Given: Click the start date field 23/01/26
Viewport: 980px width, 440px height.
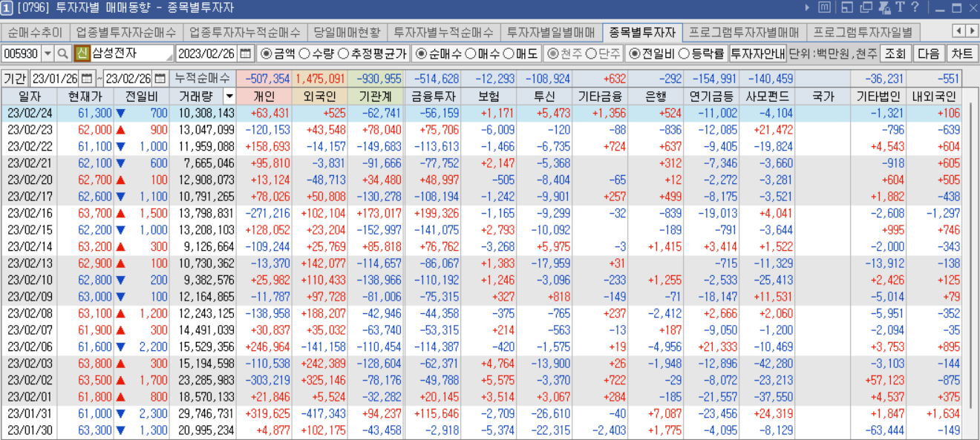Looking at the screenshot, I should click(55, 78).
